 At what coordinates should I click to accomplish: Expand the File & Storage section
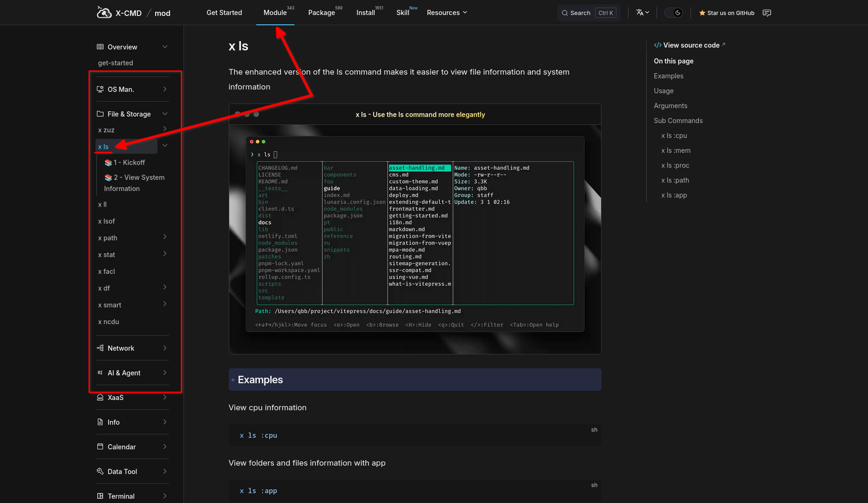click(164, 114)
